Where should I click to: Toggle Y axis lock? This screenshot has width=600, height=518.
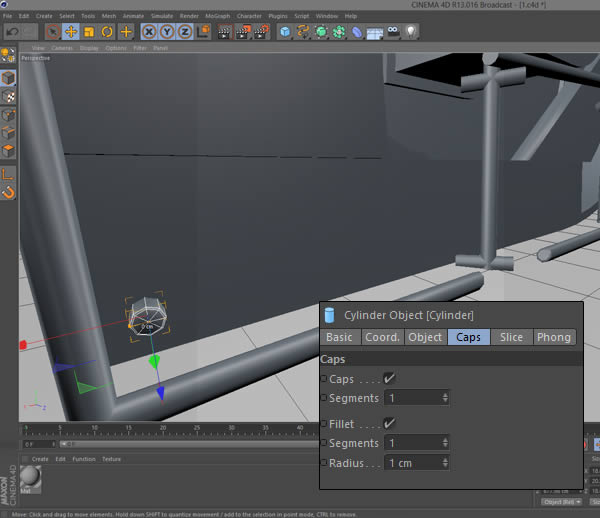click(167, 32)
